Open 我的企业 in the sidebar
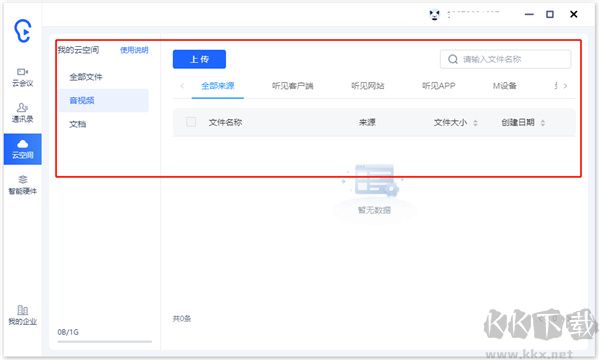The width and height of the screenshot is (600, 361). [x=23, y=315]
